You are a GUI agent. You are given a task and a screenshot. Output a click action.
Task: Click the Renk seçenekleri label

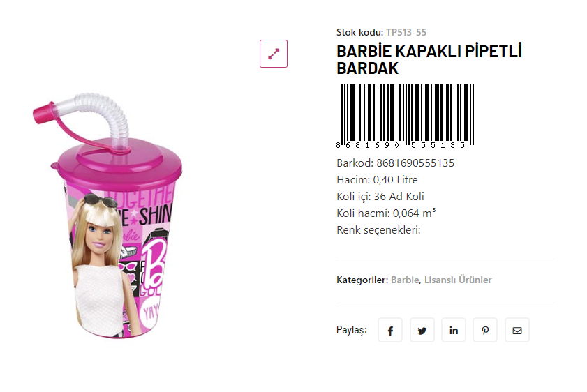[378, 230]
